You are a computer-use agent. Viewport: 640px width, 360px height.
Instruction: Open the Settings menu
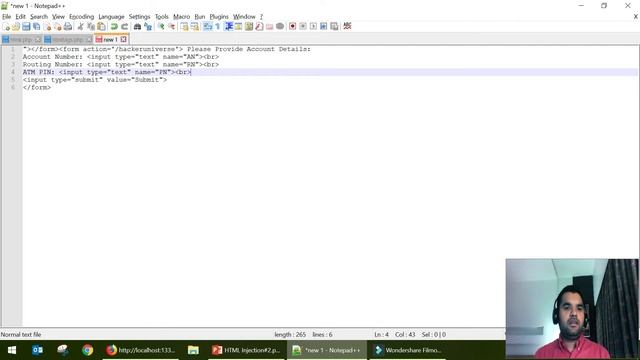(x=140, y=17)
